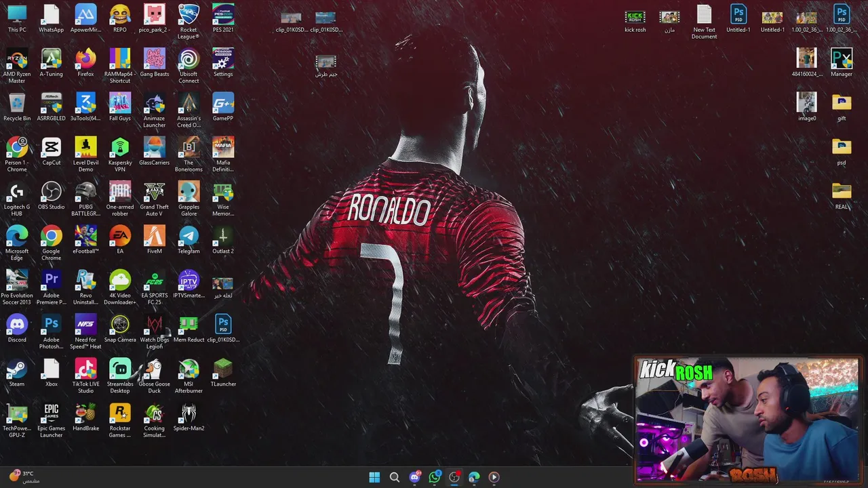The width and height of the screenshot is (868, 488).
Task: Open Telegram desktop icon
Action: [189, 240]
